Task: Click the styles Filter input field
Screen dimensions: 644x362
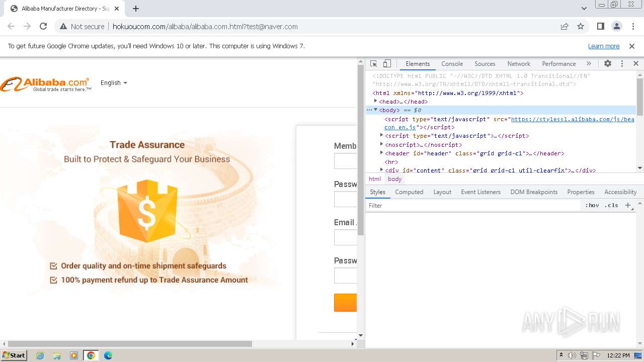Action: pyautogui.click(x=473, y=206)
